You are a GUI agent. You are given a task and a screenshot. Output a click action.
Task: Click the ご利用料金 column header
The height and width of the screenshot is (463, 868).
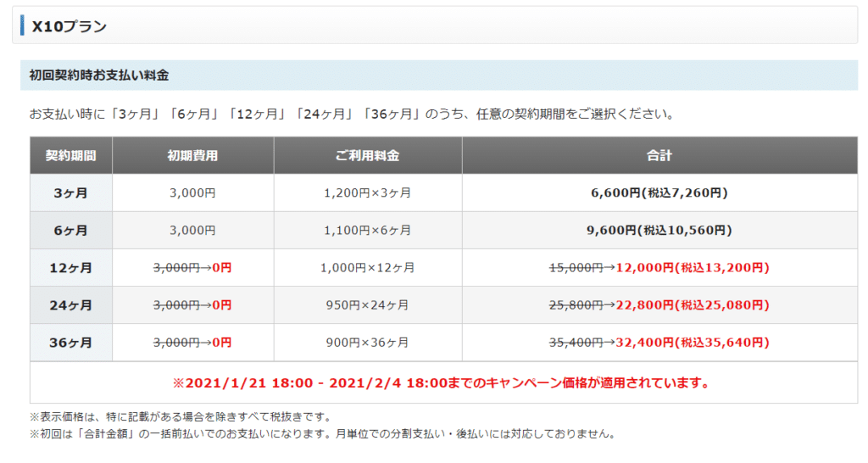pyautogui.click(x=368, y=156)
